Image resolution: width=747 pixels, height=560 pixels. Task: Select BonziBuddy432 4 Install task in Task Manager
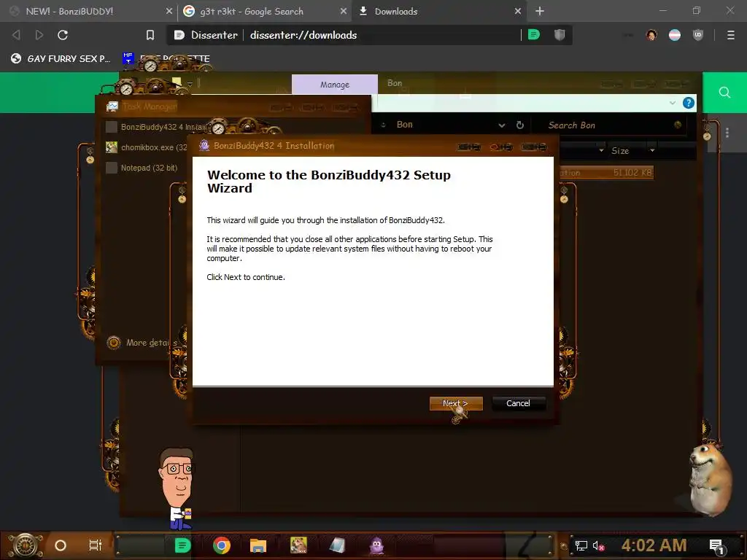tap(157, 127)
